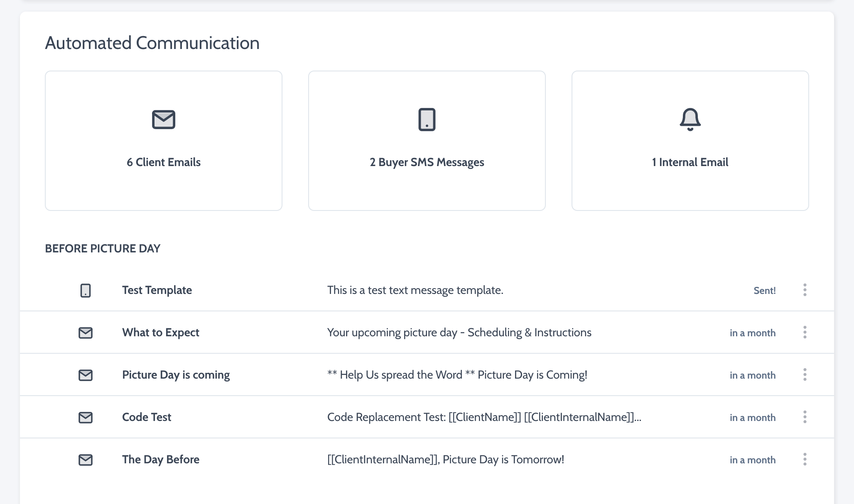Image resolution: width=854 pixels, height=504 pixels.
Task: Open the kebab menu for Code Test row
Action: 805,417
